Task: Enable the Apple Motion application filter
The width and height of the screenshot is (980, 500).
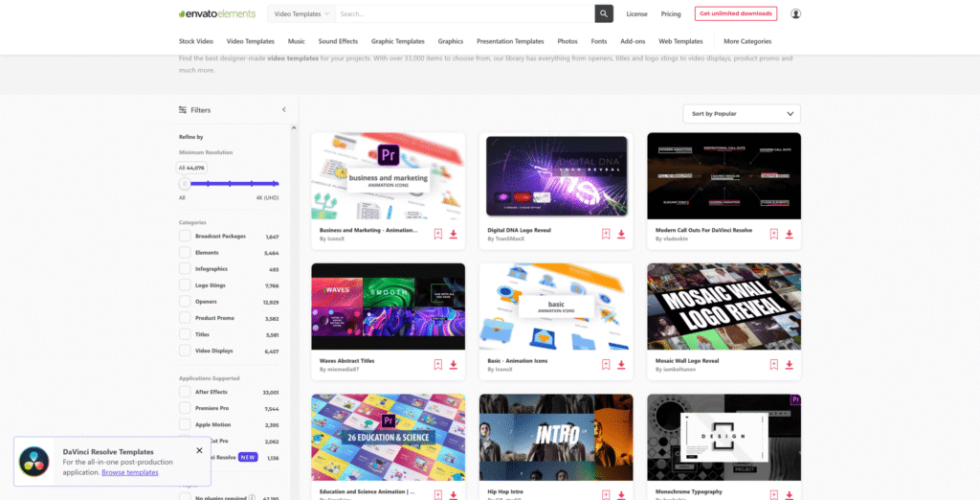Action: point(185,424)
